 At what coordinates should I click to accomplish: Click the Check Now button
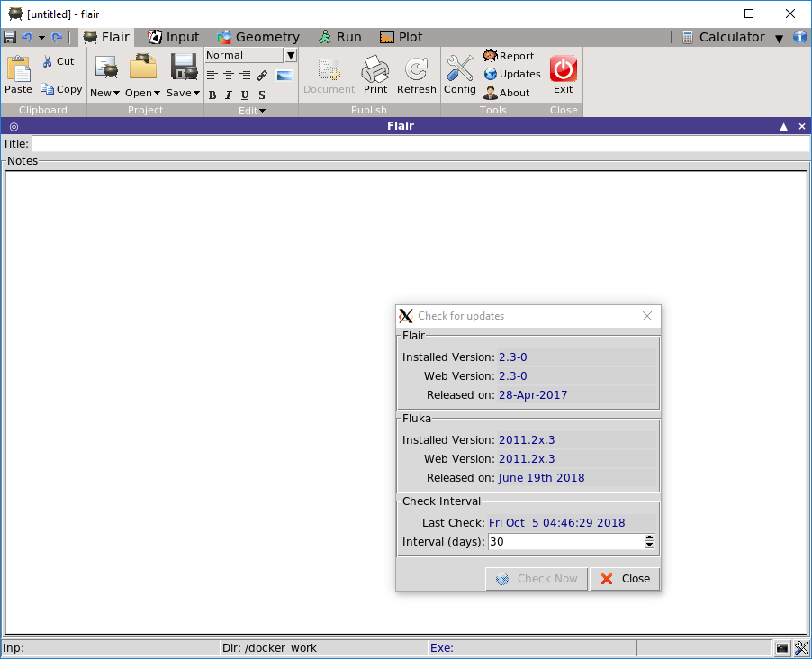point(537,579)
